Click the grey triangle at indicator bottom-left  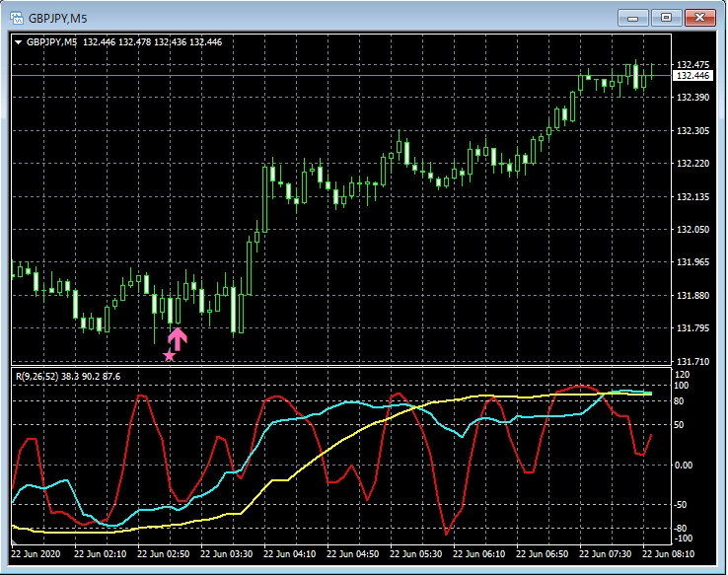tap(16, 543)
